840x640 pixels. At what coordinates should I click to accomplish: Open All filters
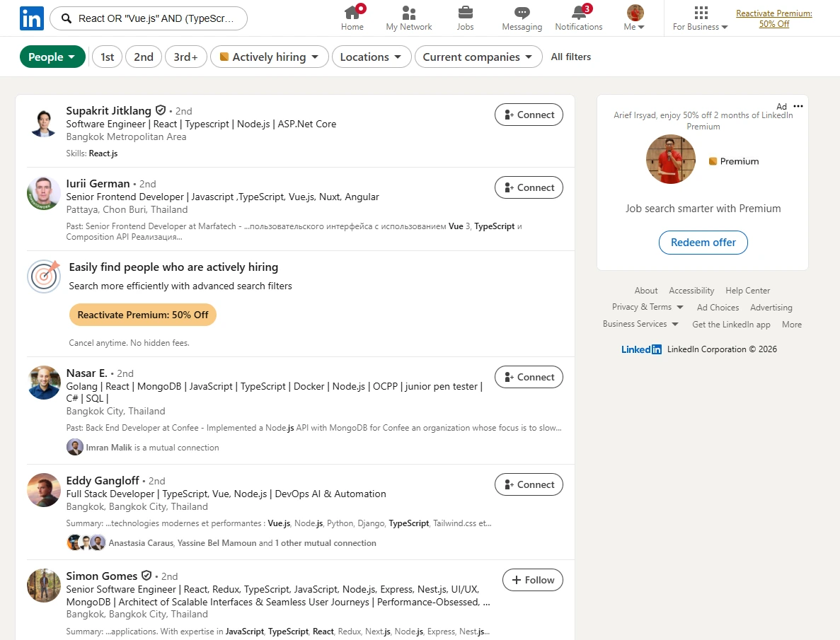(x=570, y=57)
